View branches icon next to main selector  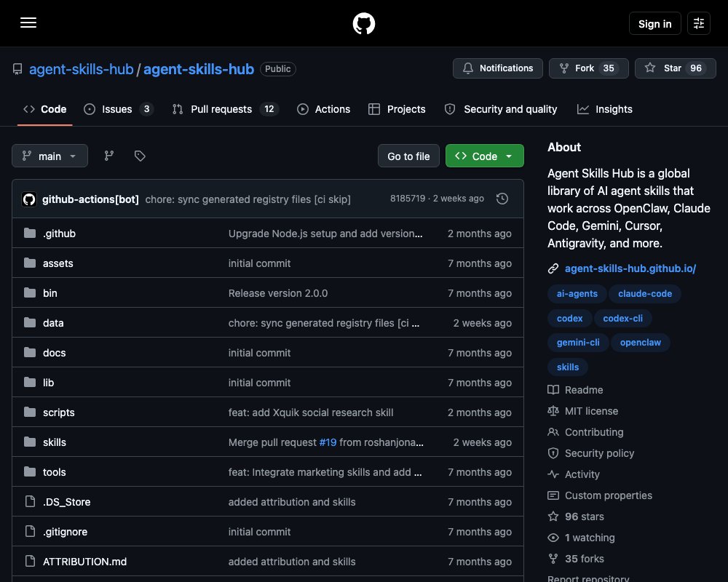tap(109, 156)
